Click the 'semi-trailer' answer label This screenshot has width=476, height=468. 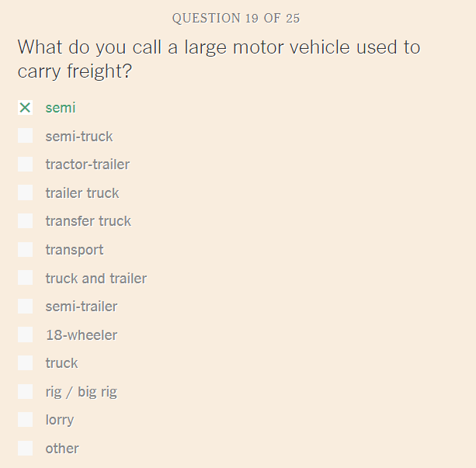tap(82, 307)
